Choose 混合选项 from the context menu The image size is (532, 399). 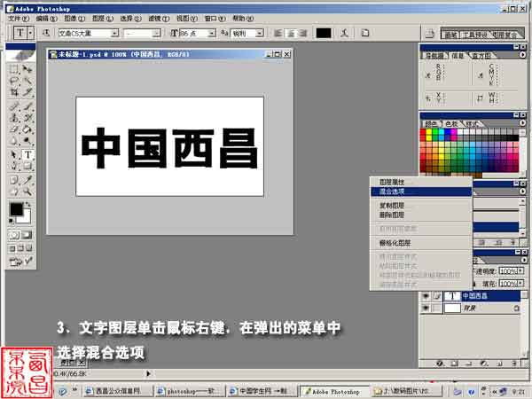[420, 192]
